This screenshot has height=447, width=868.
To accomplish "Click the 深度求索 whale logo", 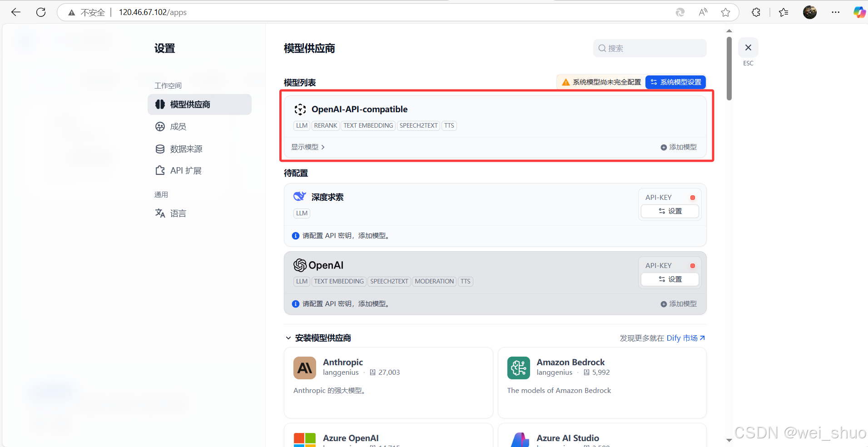I will [x=299, y=197].
